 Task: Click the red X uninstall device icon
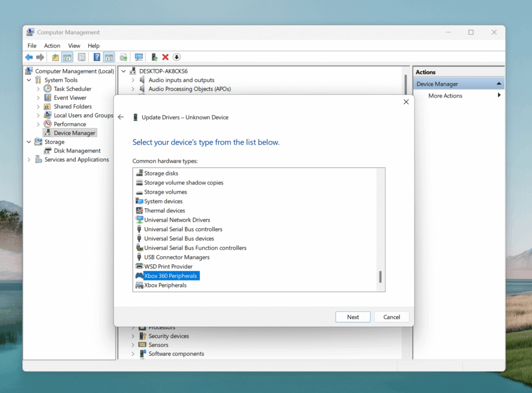(x=165, y=57)
